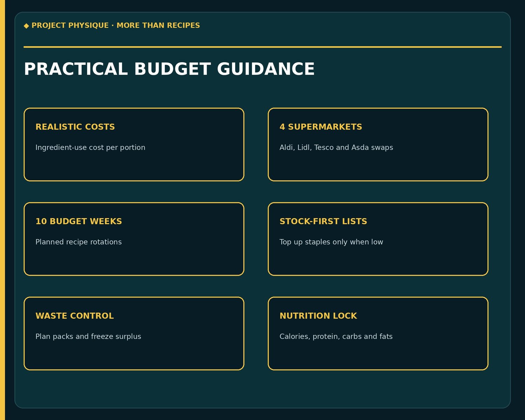This screenshot has height=420, width=525.
Task: Open the Waste Control card
Action: (134, 334)
